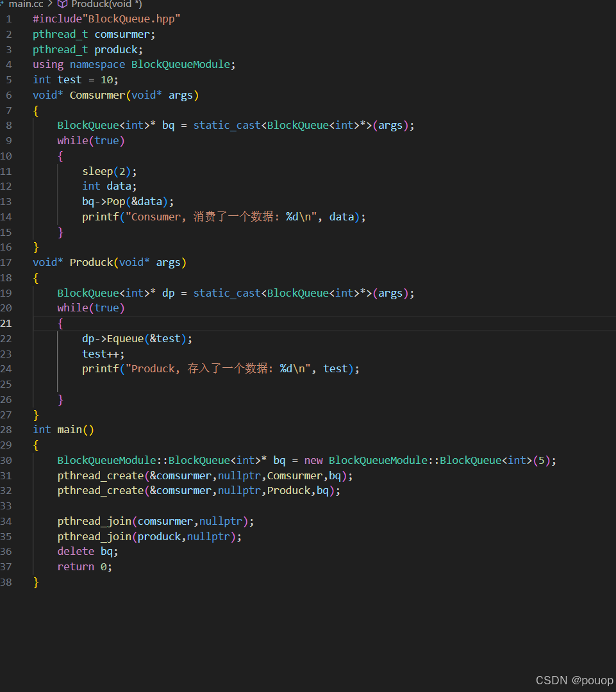
Task: Click 'test++;' statement
Action: tap(103, 354)
